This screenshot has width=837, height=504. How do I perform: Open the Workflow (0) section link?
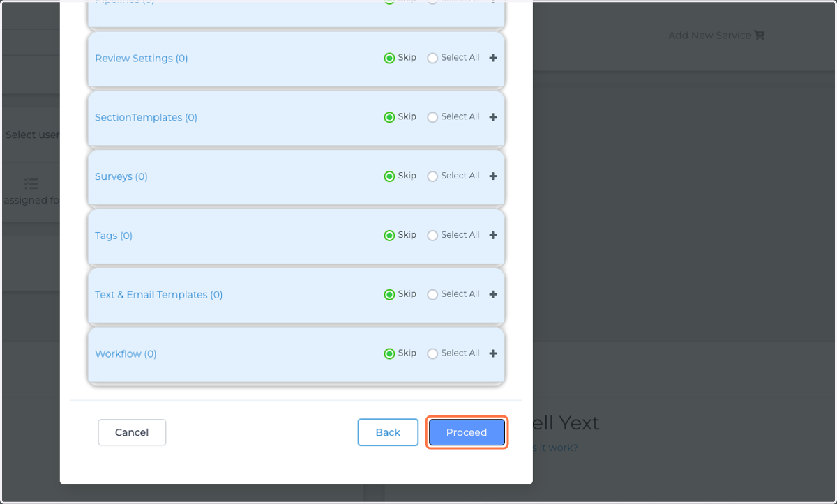[126, 354]
